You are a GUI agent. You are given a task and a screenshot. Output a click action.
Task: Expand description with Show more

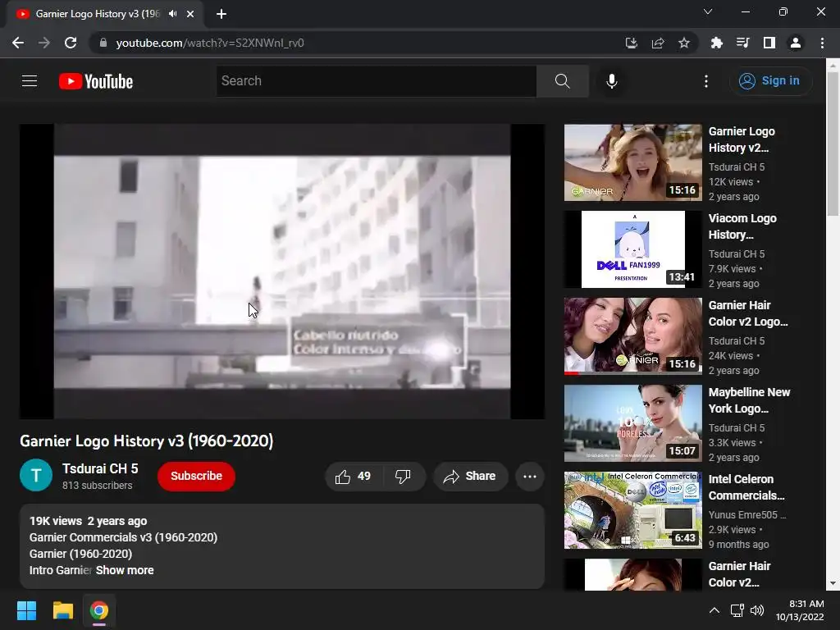coord(125,570)
